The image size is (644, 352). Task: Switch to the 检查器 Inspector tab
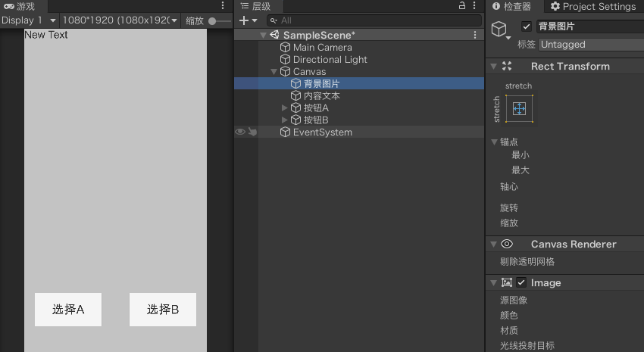click(511, 6)
